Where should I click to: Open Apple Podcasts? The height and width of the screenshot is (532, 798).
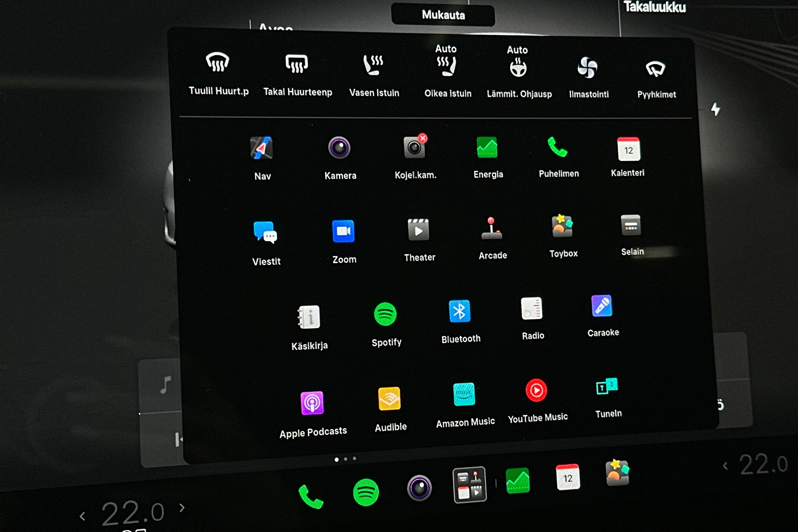[312, 403]
